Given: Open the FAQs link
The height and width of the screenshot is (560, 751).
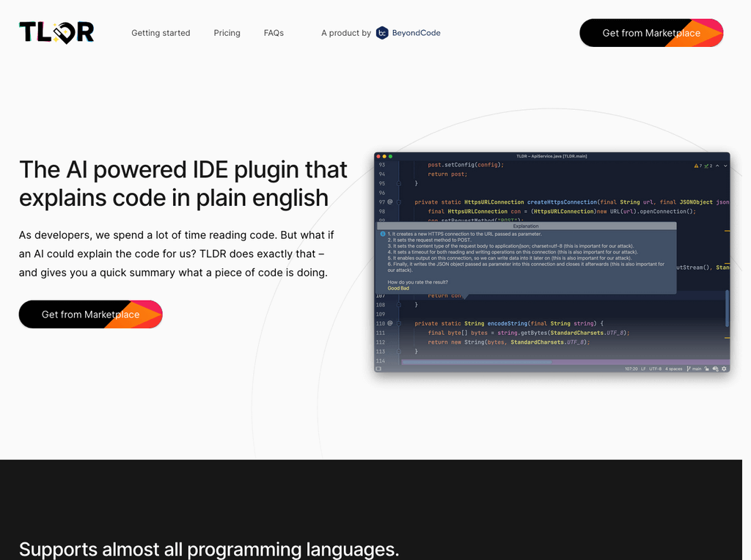Looking at the screenshot, I should click(x=274, y=33).
